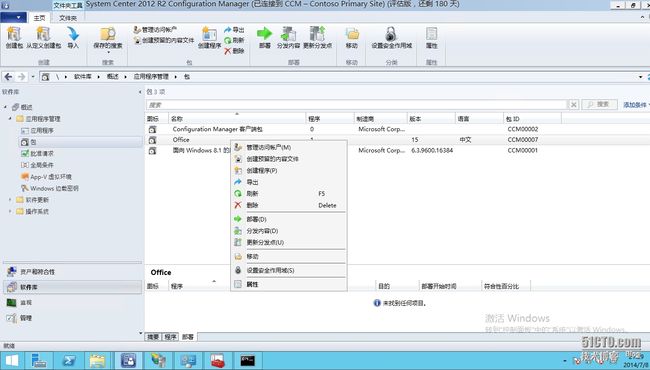Switch to the 文件夹 (Folder) ribbon tab
The height and width of the screenshot is (370, 650).
click(x=68, y=18)
